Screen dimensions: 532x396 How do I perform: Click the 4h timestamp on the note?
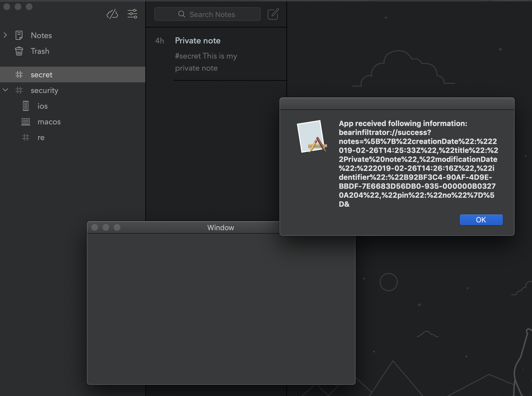click(x=160, y=41)
